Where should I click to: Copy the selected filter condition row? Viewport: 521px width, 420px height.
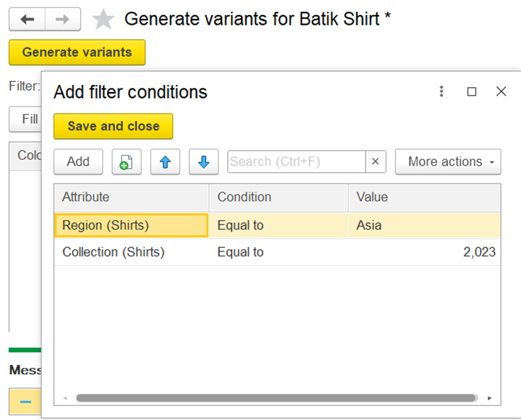(x=127, y=161)
